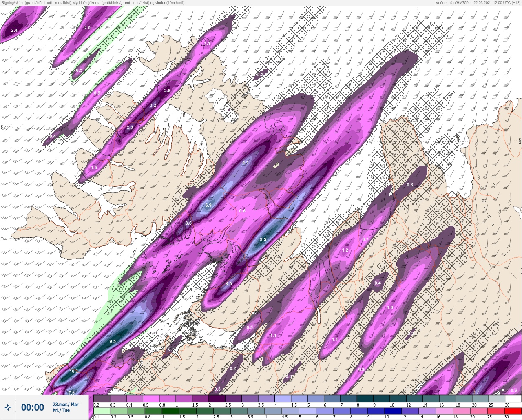The image size is (522, 420).
Task: Select the lower legend dark green swatch labeled 1
Action: click(170, 410)
